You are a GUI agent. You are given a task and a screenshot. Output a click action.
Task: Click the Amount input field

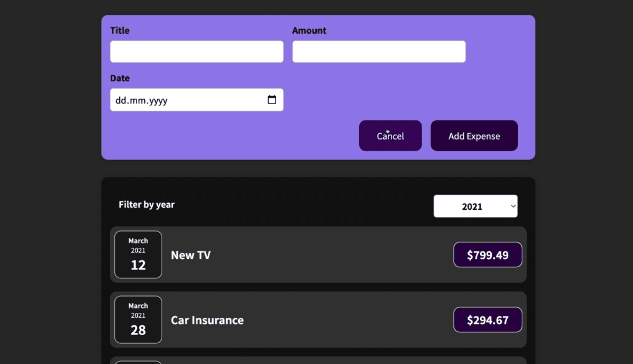coord(378,51)
